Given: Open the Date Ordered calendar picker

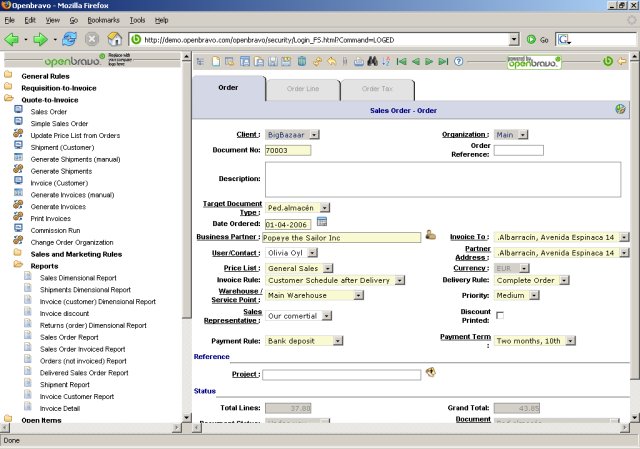Looking at the screenshot, I should 322,221.
